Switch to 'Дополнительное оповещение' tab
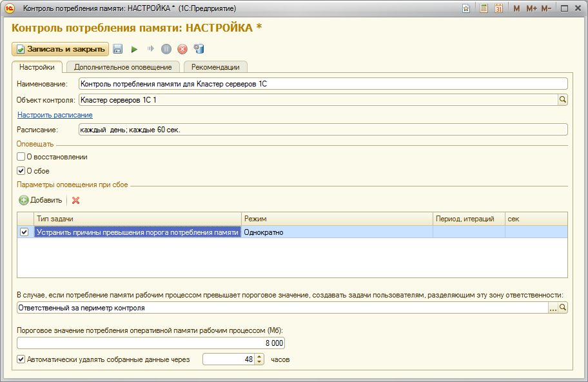The height and width of the screenshot is (382, 588). pos(122,67)
